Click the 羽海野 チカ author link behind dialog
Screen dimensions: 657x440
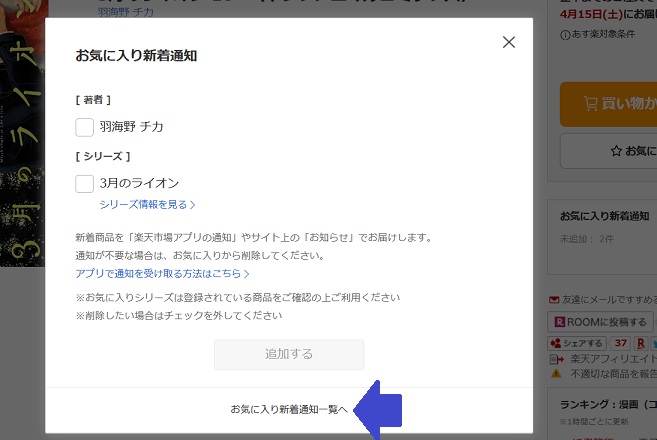126,12
